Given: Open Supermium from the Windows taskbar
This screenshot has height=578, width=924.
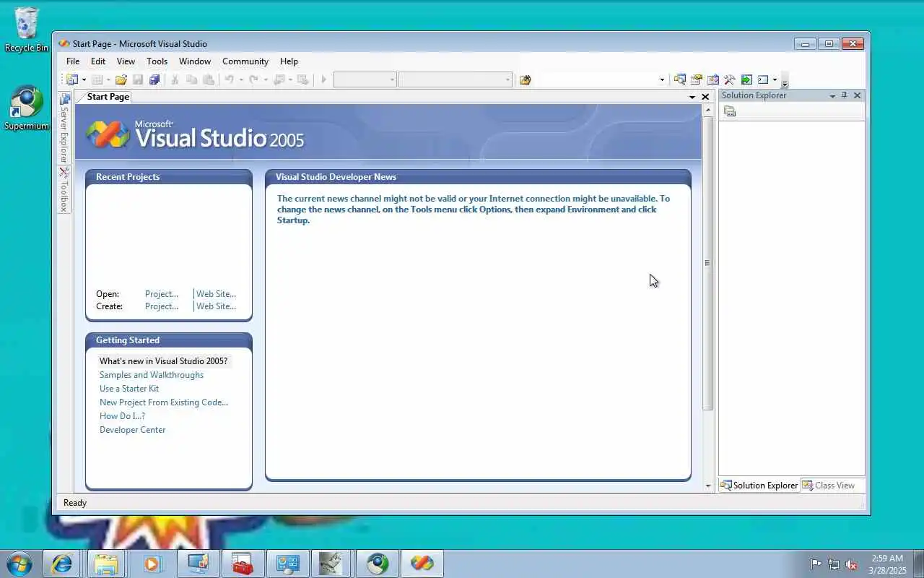Looking at the screenshot, I should point(378,564).
